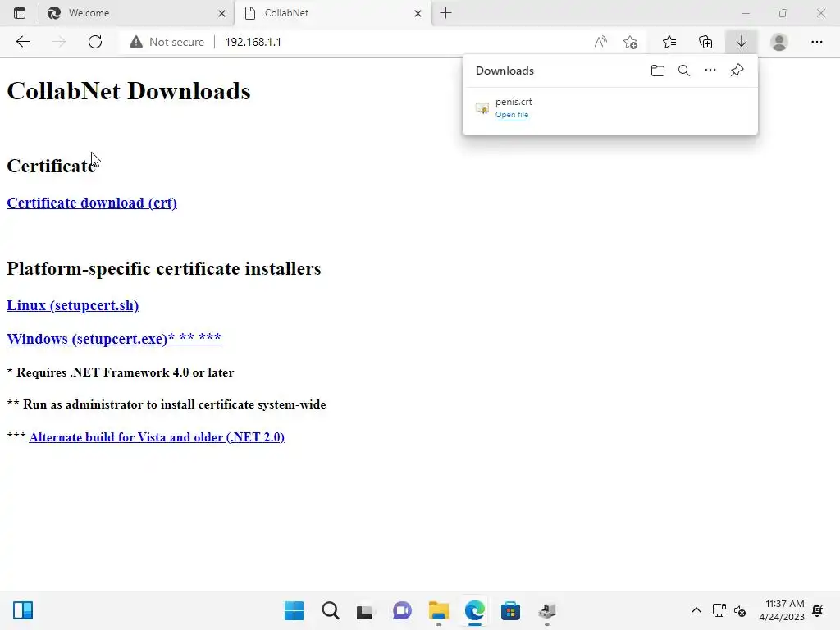The width and height of the screenshot is (840, 630).
Task: Click Windows (setupcert.exe) link
Action: [x=113, y=339]
